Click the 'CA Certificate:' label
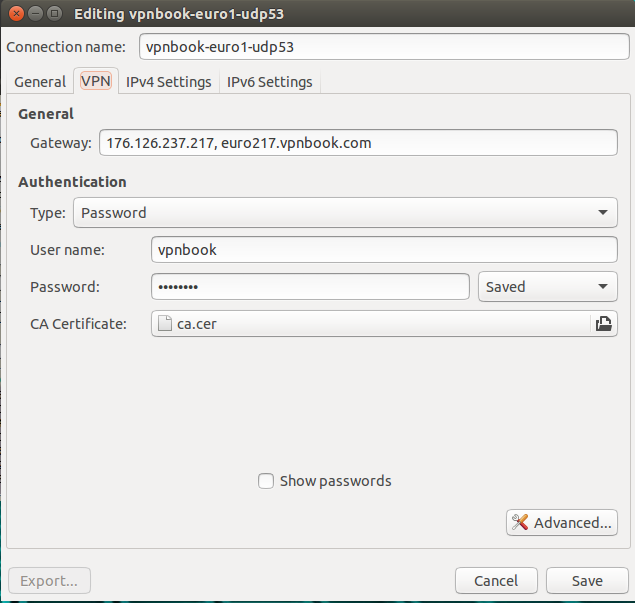635x603 pixels. point(78,324)
